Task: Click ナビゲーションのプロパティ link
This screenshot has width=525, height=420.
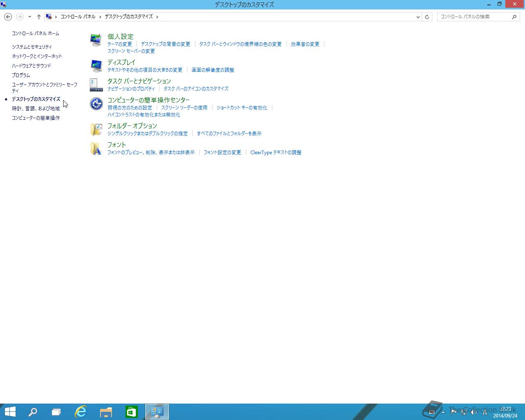Action: pyautogui.click(x=131, y=89)
